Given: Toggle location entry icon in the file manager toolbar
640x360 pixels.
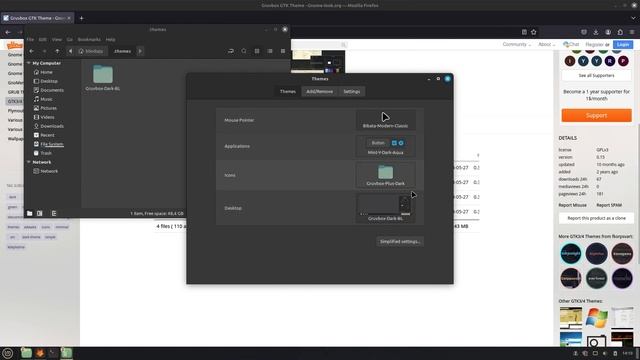Looking at the screenshot, I should [x=231, y=51].
